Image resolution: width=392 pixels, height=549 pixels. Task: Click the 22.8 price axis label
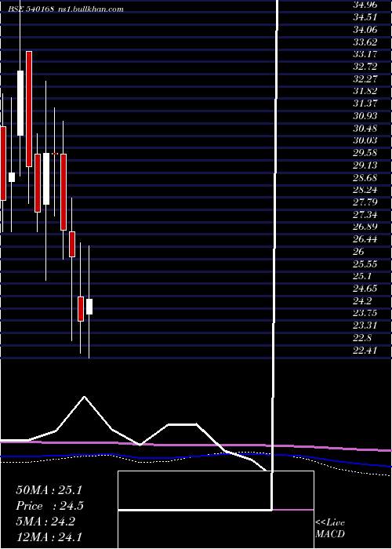pyautogui.click(x=362, y=337)
